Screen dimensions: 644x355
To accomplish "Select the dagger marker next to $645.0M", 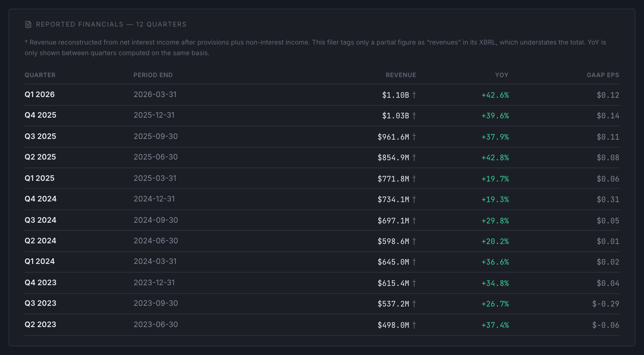I will [x=414, y=262].
